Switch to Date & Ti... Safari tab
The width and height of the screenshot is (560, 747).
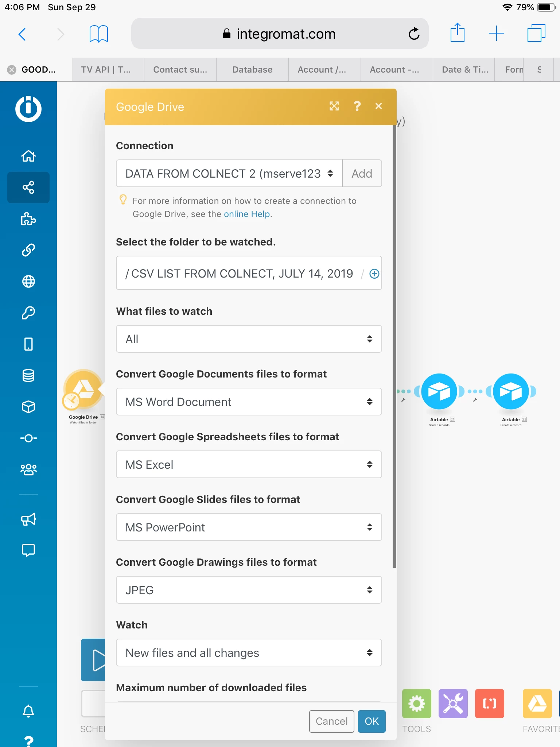(464, 69)
